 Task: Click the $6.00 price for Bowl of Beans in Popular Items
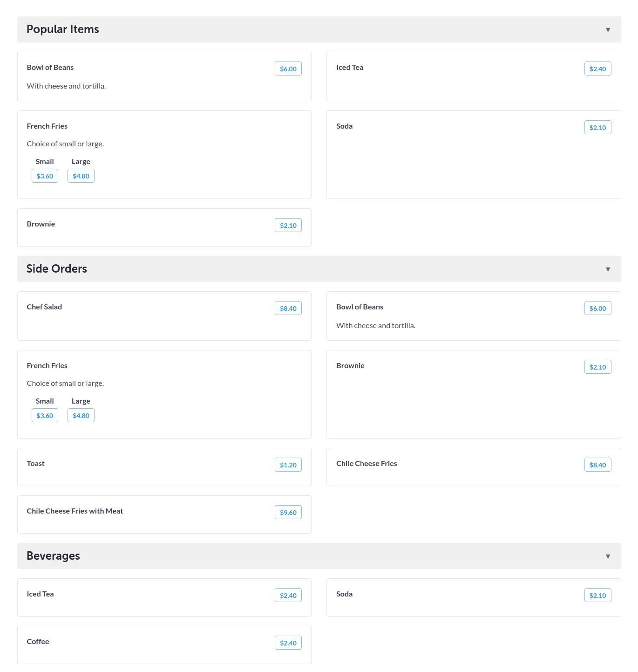[x=288, y=69]
